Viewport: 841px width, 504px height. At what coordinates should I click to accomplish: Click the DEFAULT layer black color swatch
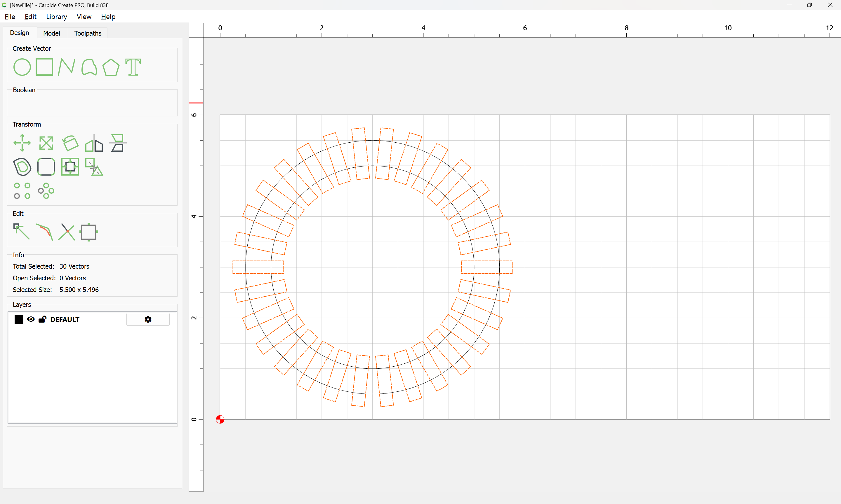19,319
